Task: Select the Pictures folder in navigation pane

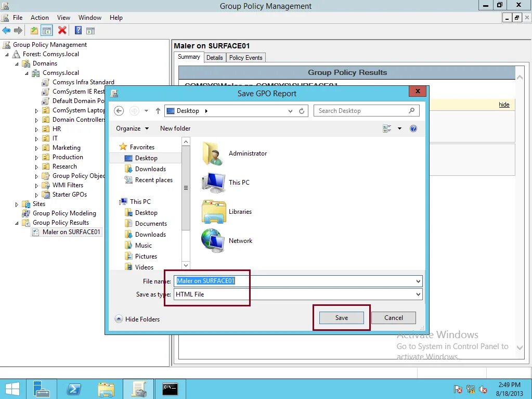Action: 146,256
